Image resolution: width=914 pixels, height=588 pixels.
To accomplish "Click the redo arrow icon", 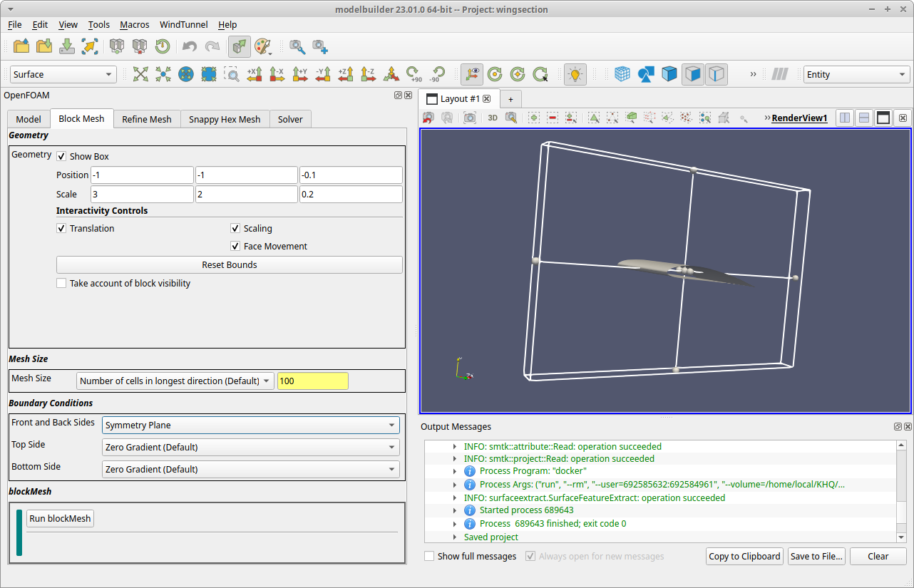I will pyautogui.click(x=212, y=46).
